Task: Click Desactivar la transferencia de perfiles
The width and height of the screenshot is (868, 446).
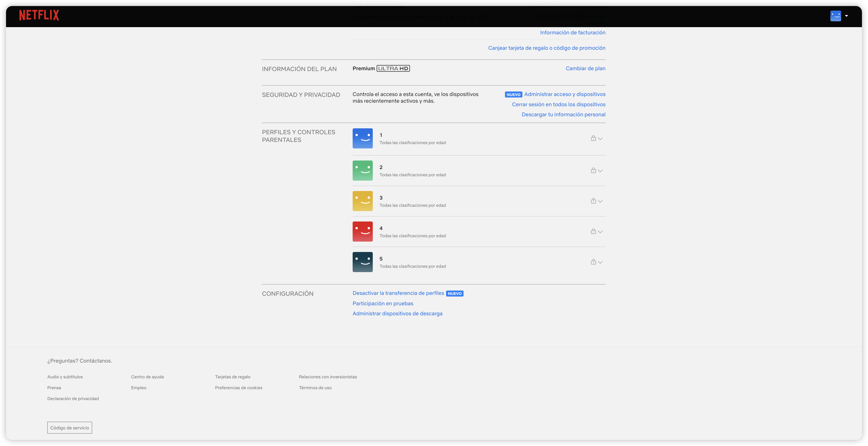Action: 398,293
